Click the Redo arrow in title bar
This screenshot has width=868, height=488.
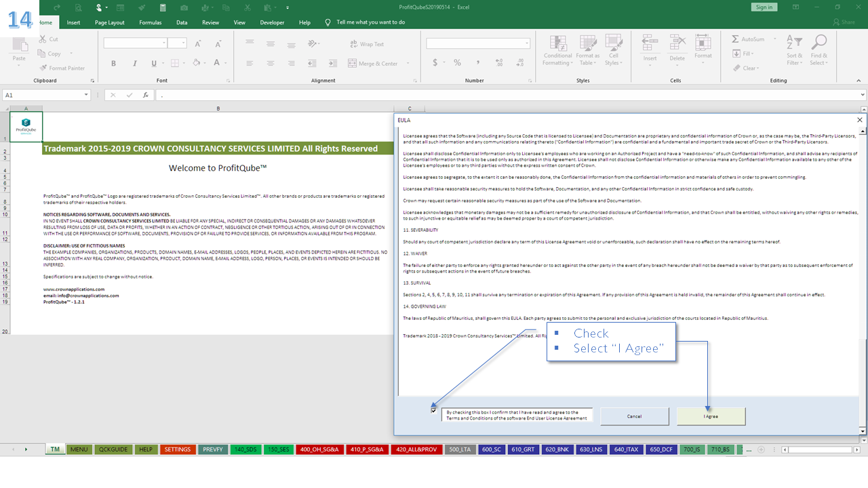57,7
